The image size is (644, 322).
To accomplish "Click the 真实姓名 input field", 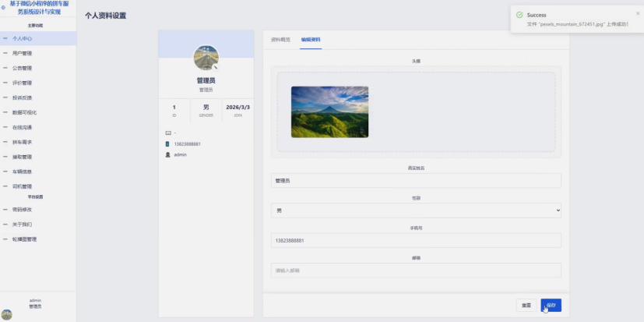I will pos(416,181).
